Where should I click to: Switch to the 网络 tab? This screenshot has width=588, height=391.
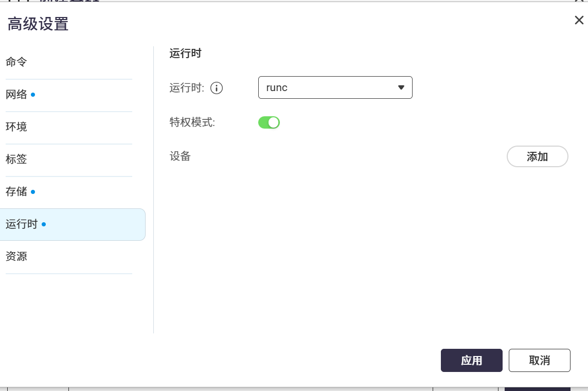point(16,95)
